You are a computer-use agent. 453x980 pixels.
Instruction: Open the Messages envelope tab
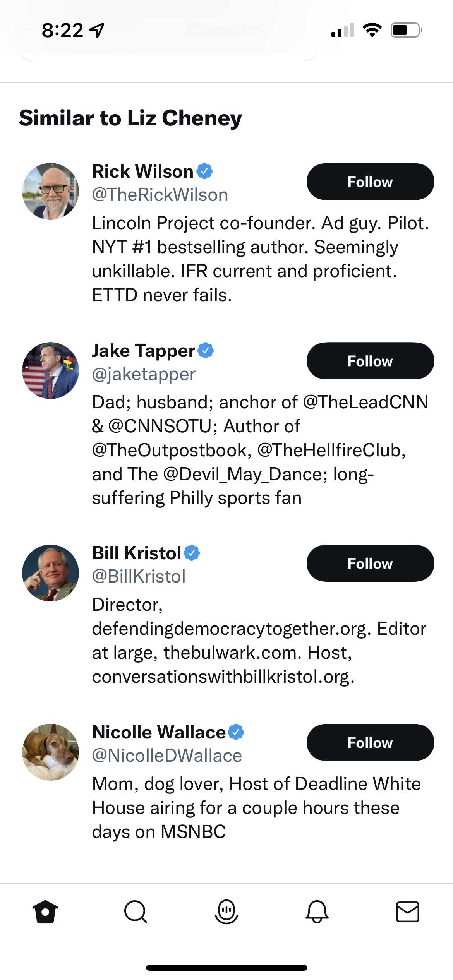(408, 911)
